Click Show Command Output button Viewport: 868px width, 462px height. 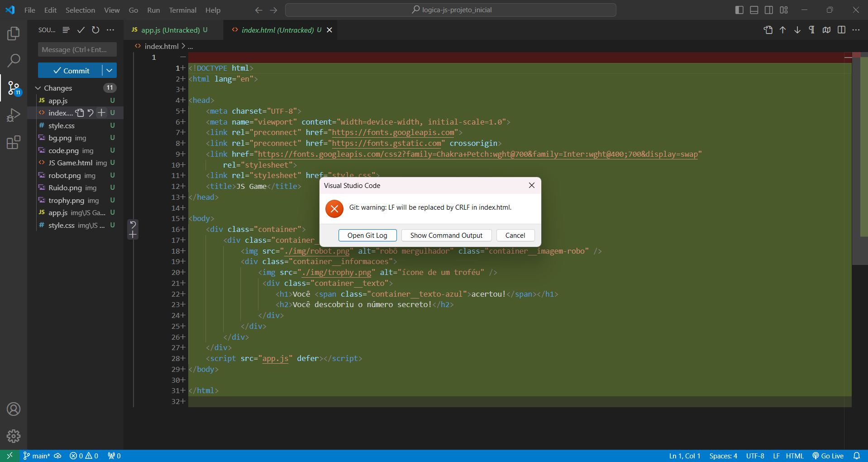pos(446,235)
